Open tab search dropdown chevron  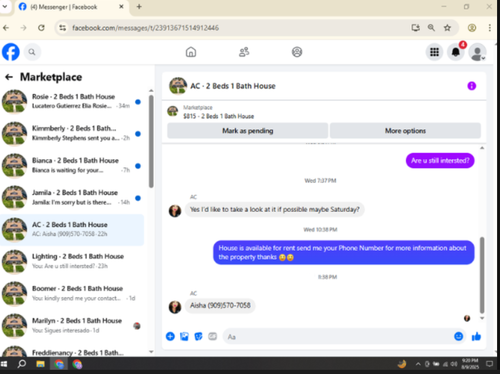point(5,7)
